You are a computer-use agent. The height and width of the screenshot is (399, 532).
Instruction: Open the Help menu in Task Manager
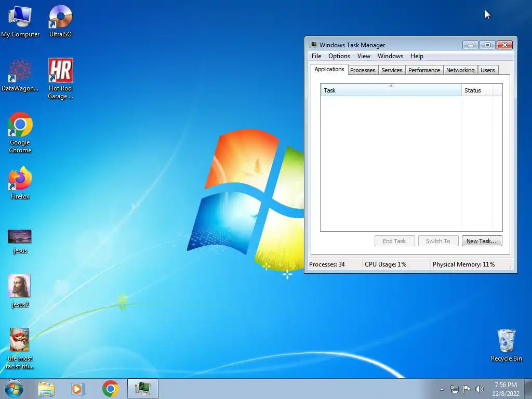(x=417, y=56)
